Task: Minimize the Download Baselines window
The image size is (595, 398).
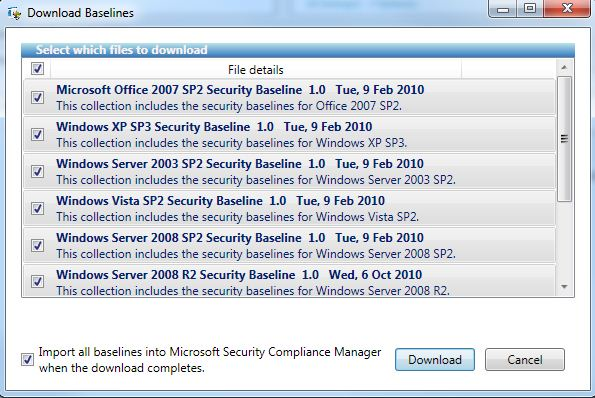Action: point(503,9)
